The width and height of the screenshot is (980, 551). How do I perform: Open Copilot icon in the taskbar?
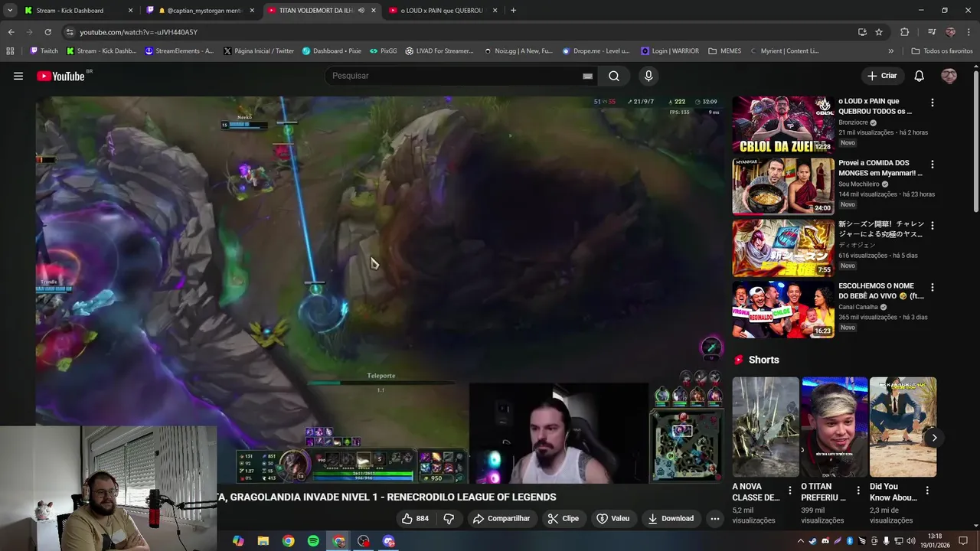coord(238,541)
